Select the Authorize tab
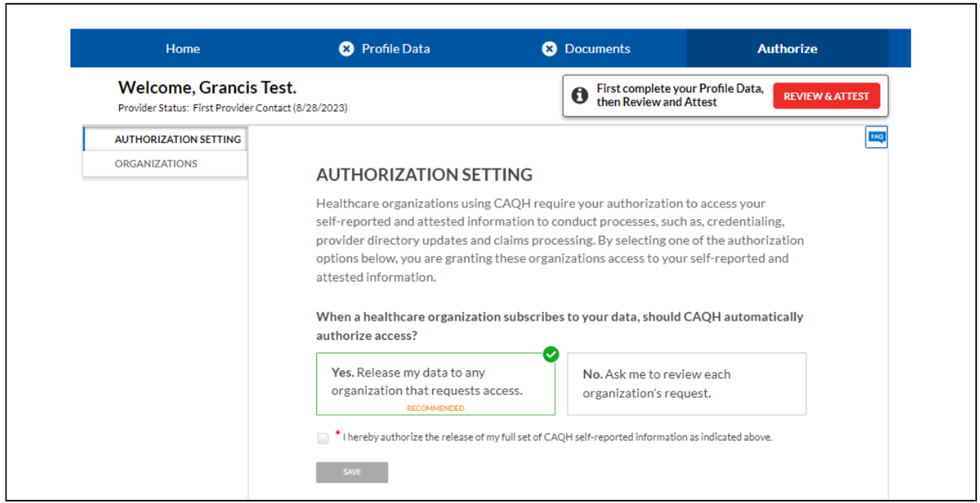The height and width of the screenshot is (503, 980). click(787, 49)
